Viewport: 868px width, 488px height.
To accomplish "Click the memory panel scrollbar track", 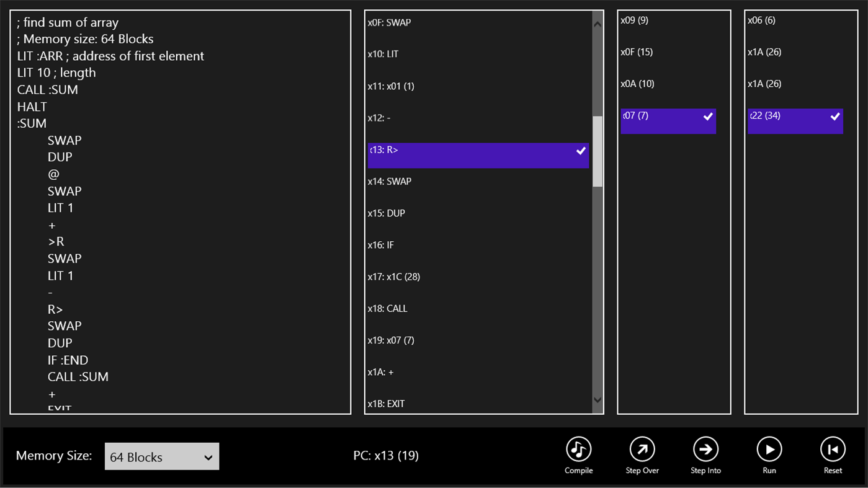I will (596, 279).
